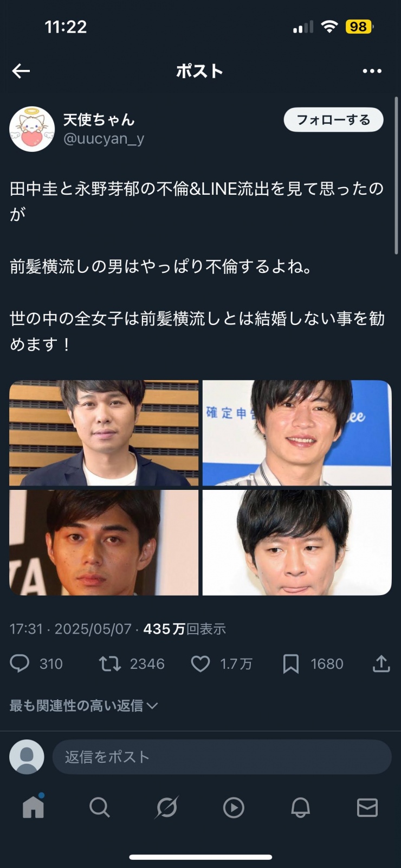Screen dimensions: 401x868
Task: Tap the back arrow icon
Action: (x=21, y=71)
